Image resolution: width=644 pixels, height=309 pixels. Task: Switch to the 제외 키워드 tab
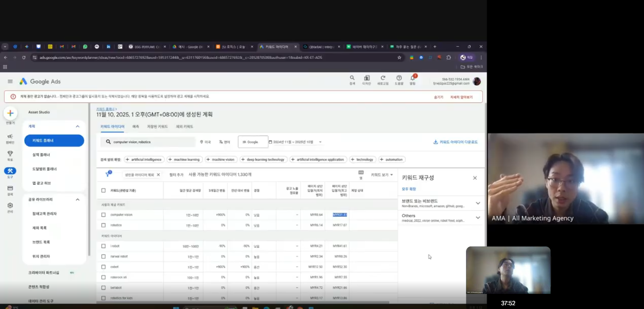tap(185, 127)
